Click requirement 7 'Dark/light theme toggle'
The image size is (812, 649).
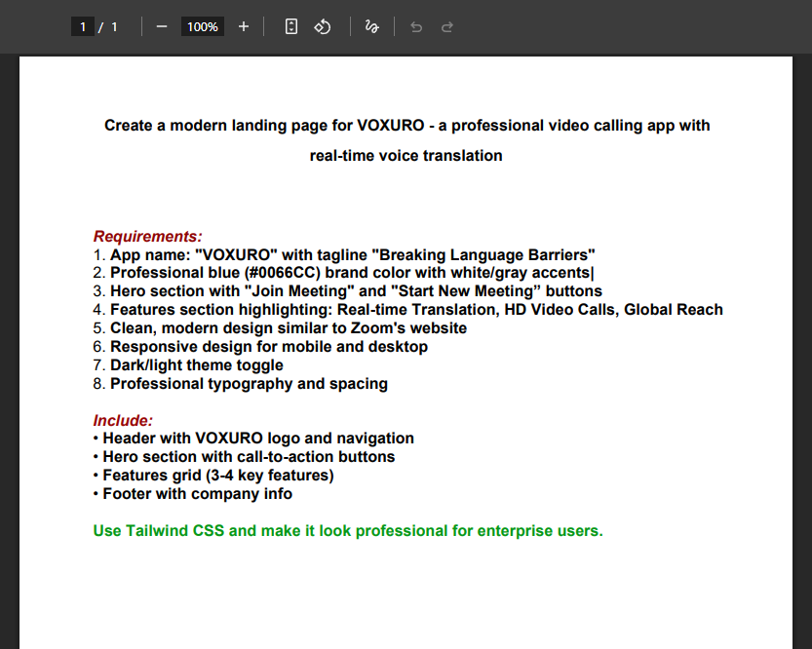click(x=188, y=365)
